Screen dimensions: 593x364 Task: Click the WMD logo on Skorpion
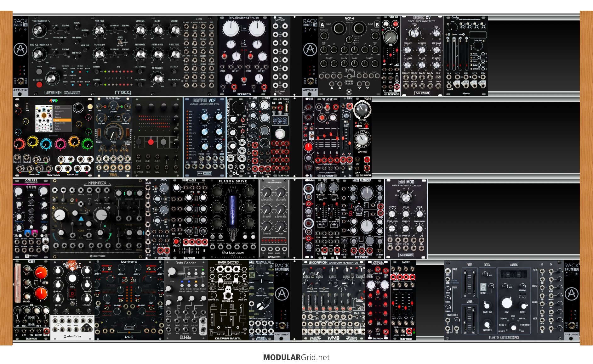334,338
